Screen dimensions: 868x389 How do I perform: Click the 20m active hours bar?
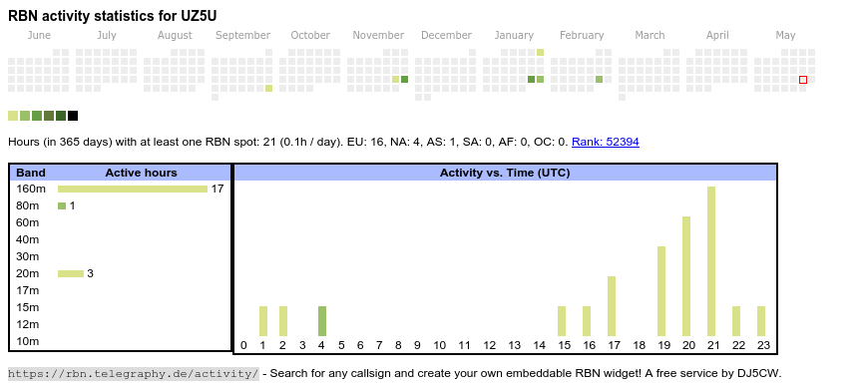point(71,273)
